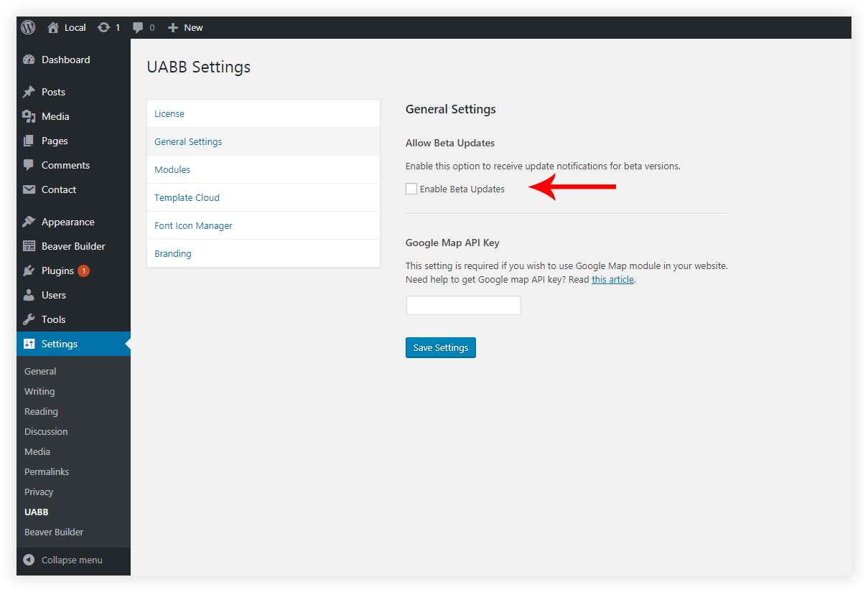Open the comments bubble icon in admin bar
Screen dimensions: 868x592
pos(139,27)
